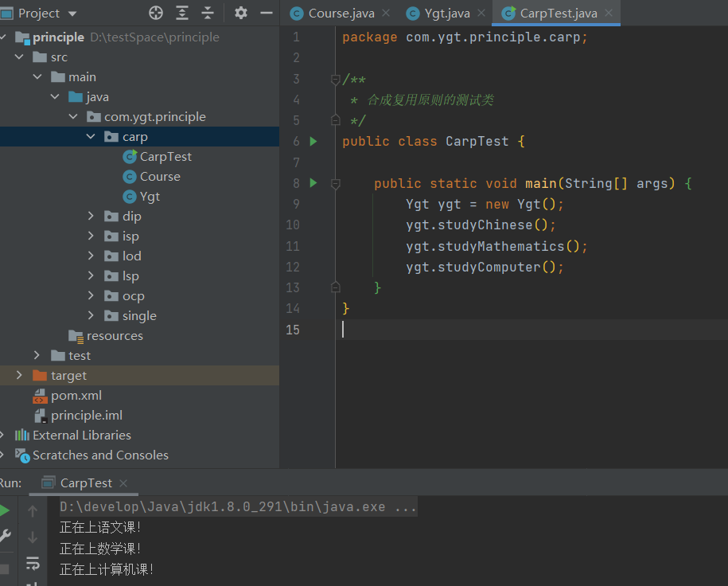This screenshot has height=586, width=728.
Task: Rerun CarpTest with the green play icon
Action: coord(5,510)
